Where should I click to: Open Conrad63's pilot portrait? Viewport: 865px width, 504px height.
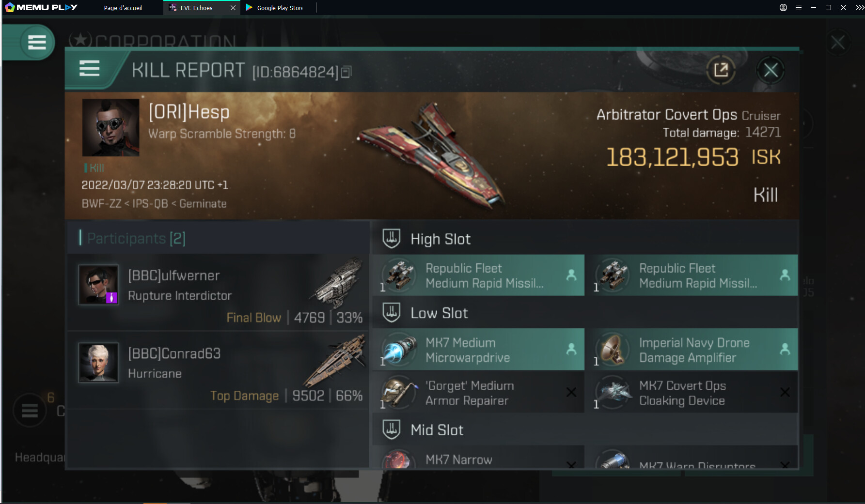point(99,363)
